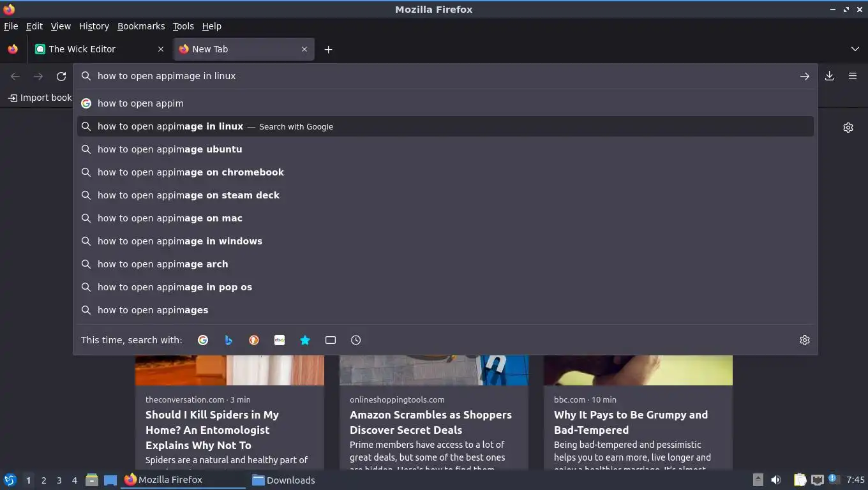Switch to workspace 4 in taskbar

coord(74,480)
